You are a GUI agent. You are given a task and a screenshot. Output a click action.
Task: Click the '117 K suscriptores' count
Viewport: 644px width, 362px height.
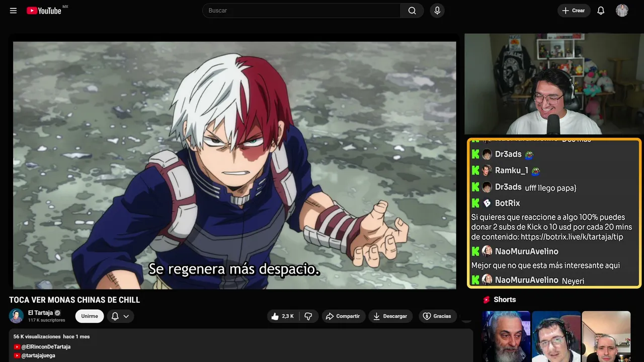click(x=47, y=320)
